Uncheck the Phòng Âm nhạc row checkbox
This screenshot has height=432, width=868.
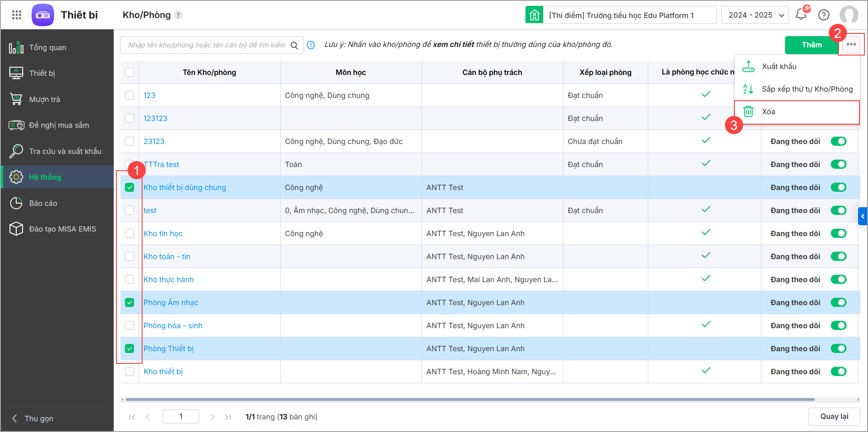pos(129,302)
